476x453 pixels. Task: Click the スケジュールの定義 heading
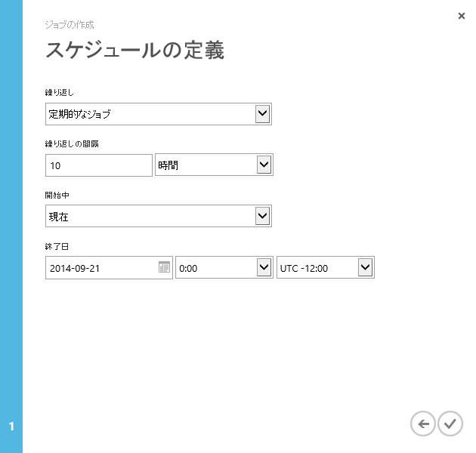pyautogui.click(x=135, y=51)
